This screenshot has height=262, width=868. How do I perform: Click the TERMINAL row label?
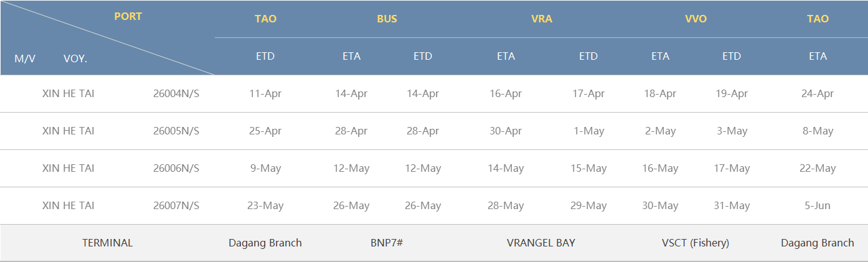coord(108,243)
